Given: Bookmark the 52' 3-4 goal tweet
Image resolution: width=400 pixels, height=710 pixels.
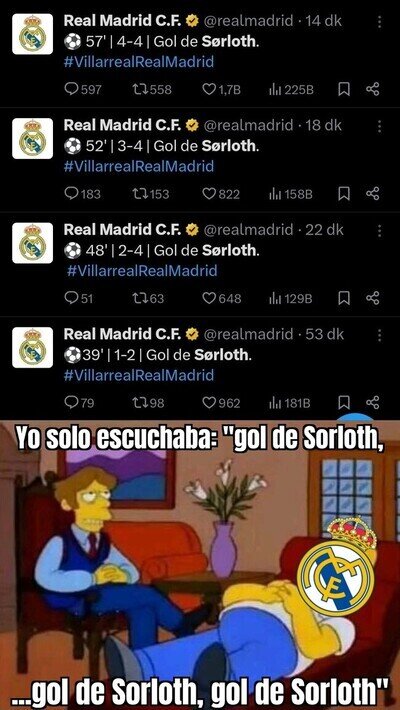Looking at the screenshot, I should point(344,194).
